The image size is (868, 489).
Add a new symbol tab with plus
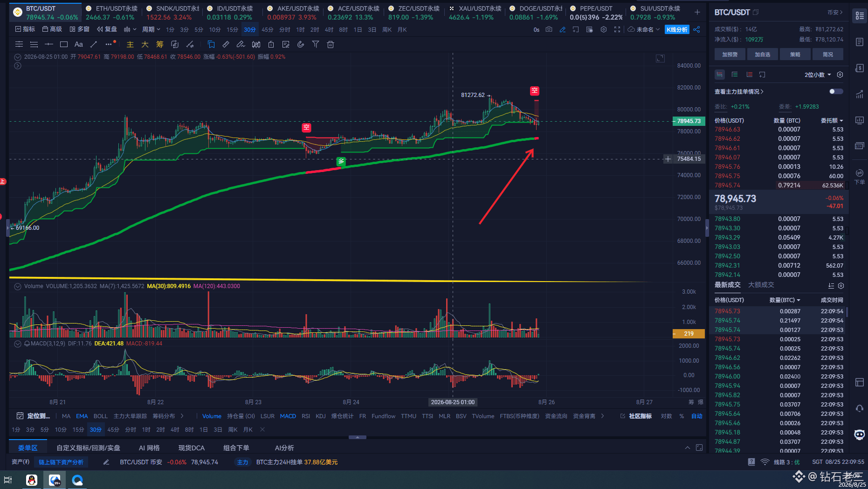pyautogui.click(x=697, y=12)
